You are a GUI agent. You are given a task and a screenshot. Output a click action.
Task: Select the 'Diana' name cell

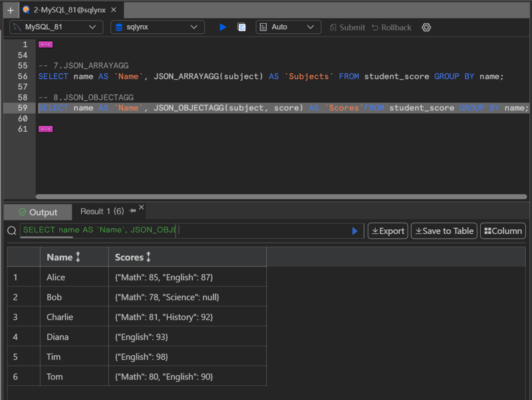click(74, 337)
